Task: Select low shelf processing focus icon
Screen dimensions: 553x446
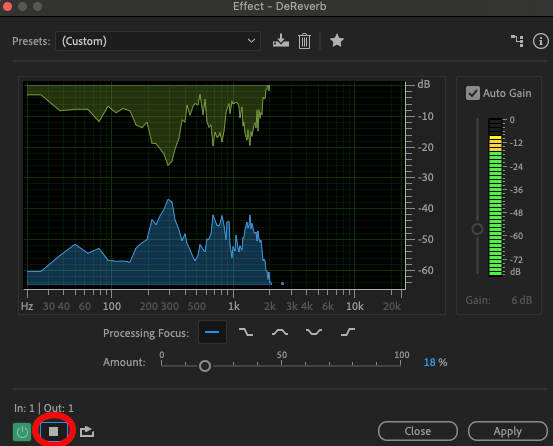Action: tap(246, 332)
